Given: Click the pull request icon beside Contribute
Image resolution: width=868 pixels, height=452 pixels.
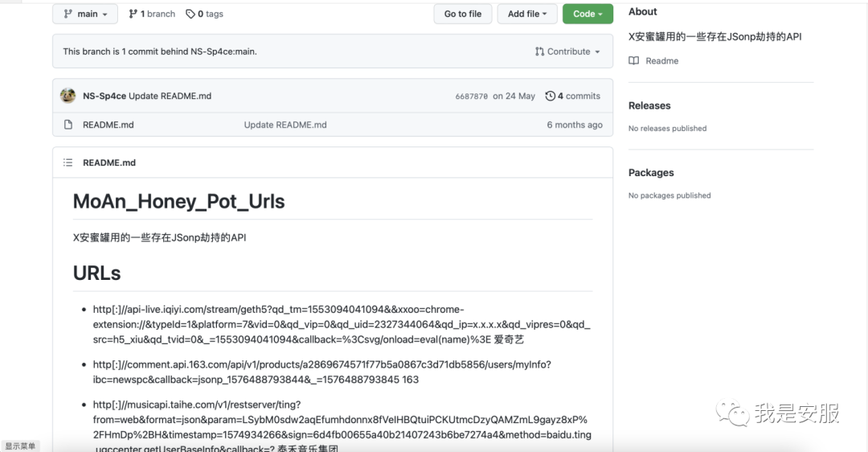Looking at the screenshot, I should (x=540, y=51).
